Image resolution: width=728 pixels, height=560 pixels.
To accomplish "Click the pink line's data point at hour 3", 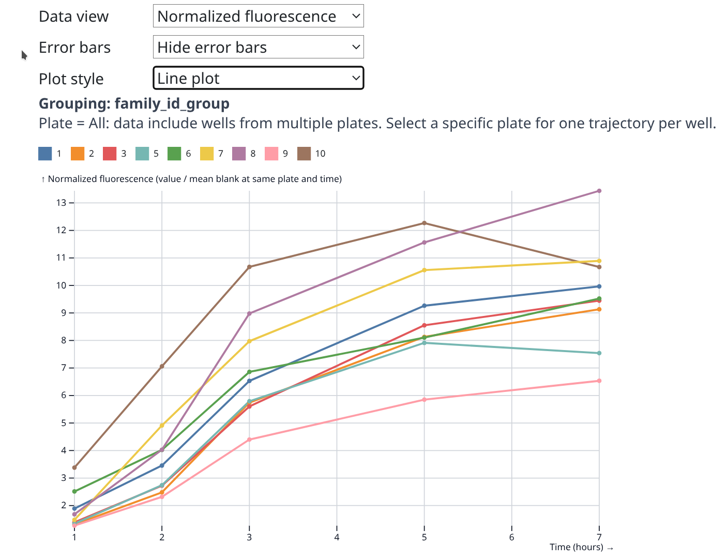I will (249, 440).
